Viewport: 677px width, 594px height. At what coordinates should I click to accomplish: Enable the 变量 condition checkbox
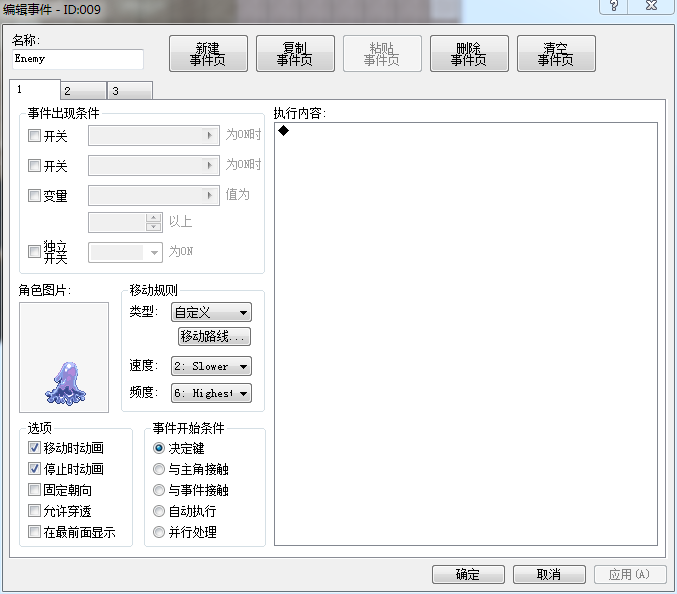(34, 196)
